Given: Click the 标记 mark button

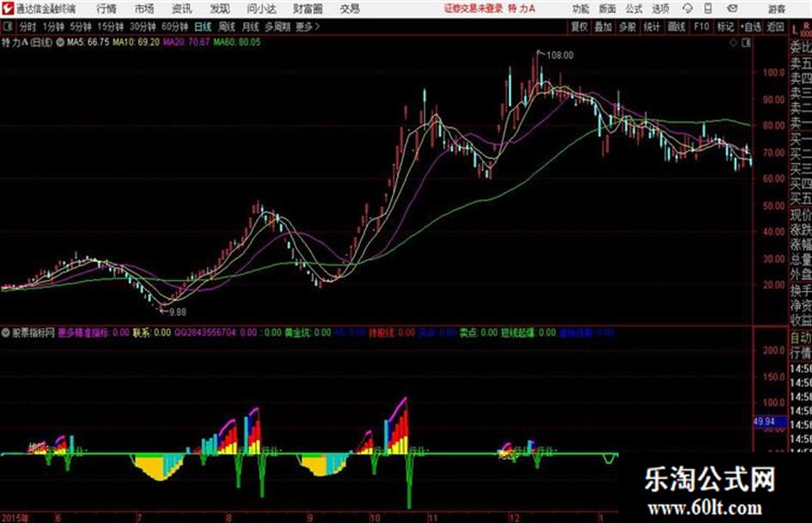Looking at the screenshot, I should 725,27.
